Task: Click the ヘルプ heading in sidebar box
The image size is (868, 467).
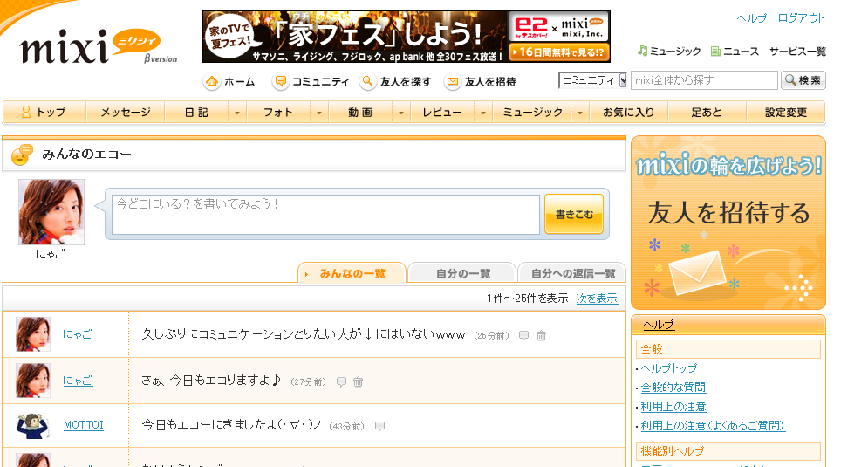Action: coord(658,326)
